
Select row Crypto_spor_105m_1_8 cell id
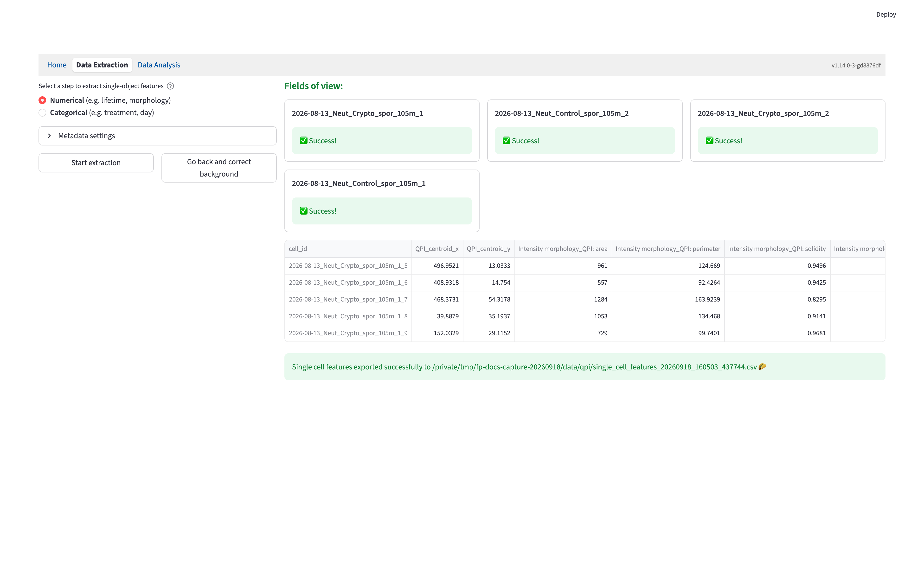pos(348,316)
